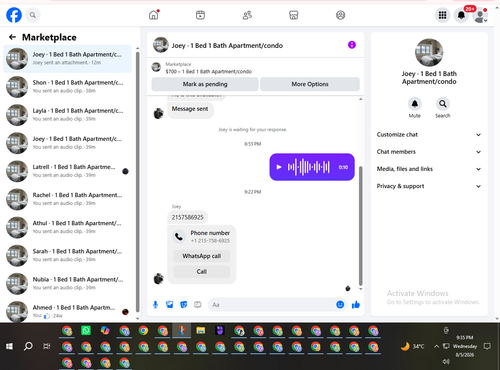
Task: Open the account profile menu
Action: (x=480, y=15)
